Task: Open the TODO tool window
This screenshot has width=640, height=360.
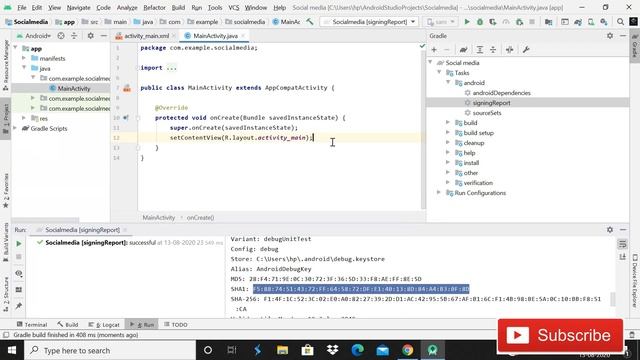Action: [x=176, y=325]
